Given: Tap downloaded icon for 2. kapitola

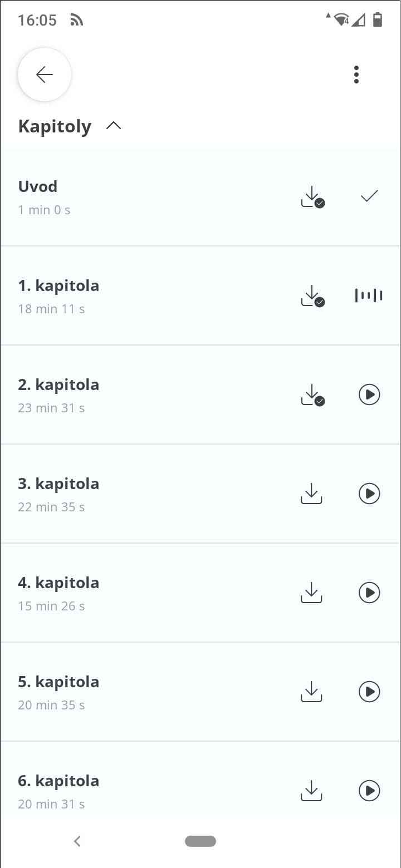Looking at the screenshot, I should click(312, 395).
